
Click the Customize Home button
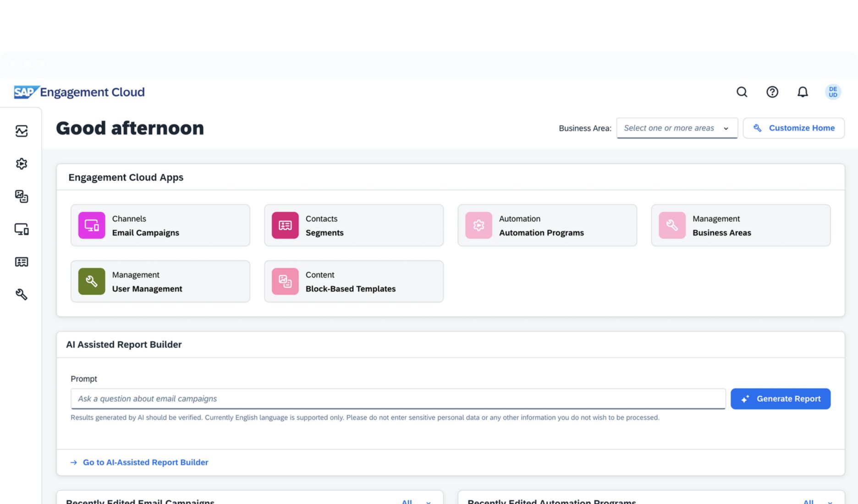click(793, 128)
